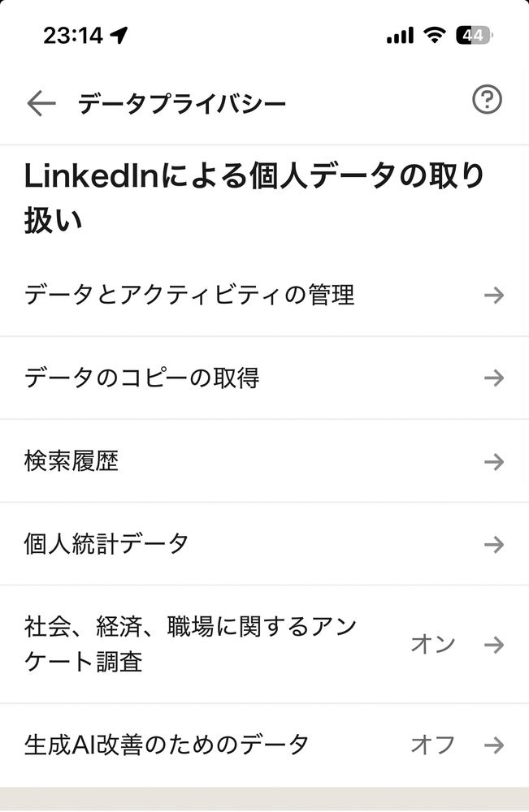Expand arrow for データとアクティビティの管理

(494, 296)
